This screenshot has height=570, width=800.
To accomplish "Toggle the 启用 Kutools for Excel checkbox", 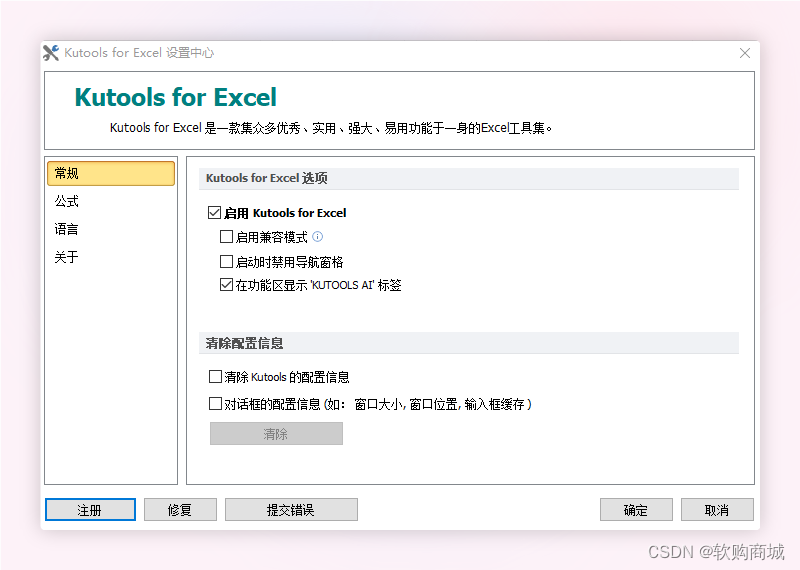I will pyautogui.click(x=214, y=212).
